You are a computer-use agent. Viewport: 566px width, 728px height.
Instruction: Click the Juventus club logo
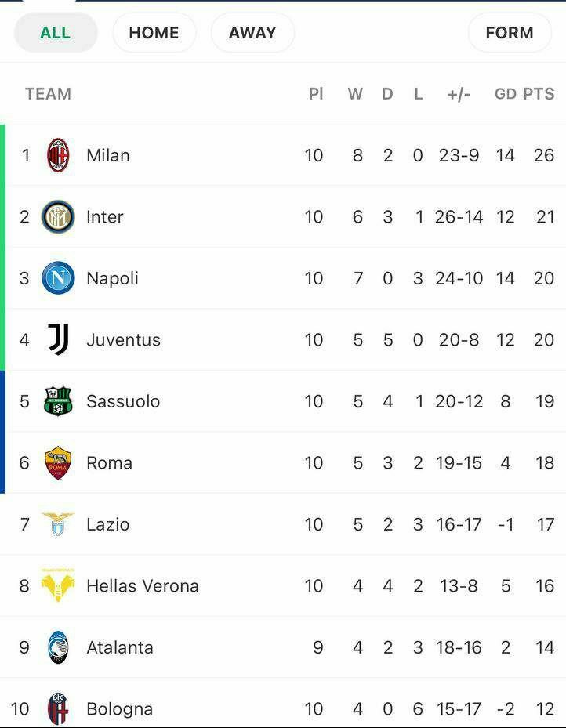58,340
